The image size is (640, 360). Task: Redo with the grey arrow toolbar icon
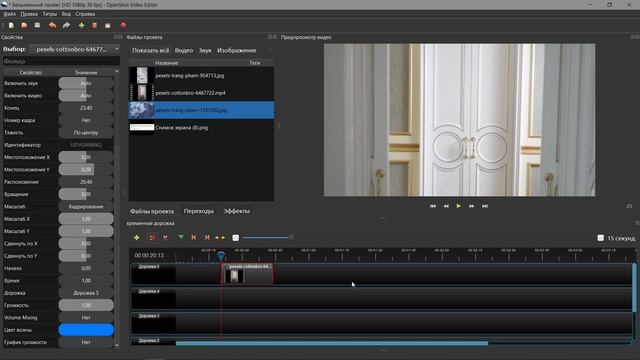click(66, 25)
